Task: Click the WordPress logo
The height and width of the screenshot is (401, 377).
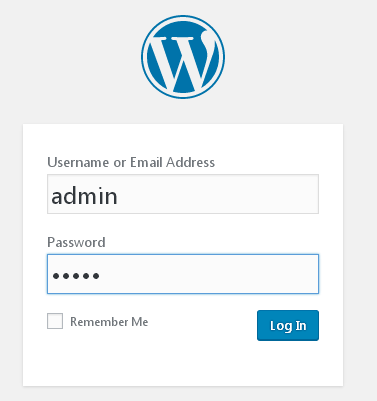Action: pyautogui.click(x=183, y=57)
